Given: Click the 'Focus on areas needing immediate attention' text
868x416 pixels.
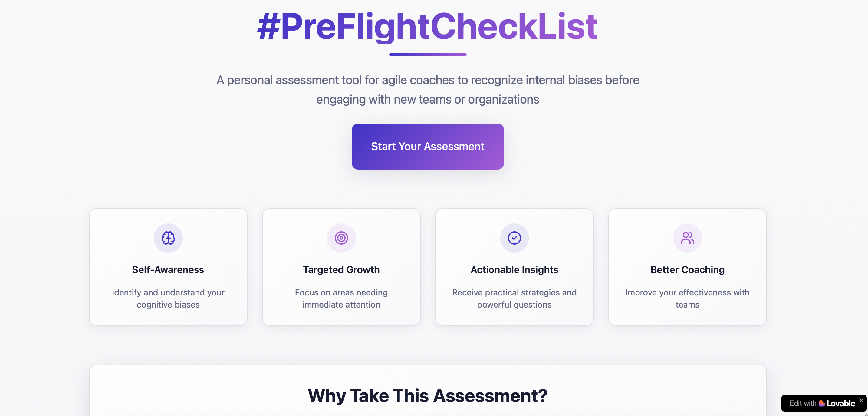Looking at the screenshot, I should [x=341, y=298].
